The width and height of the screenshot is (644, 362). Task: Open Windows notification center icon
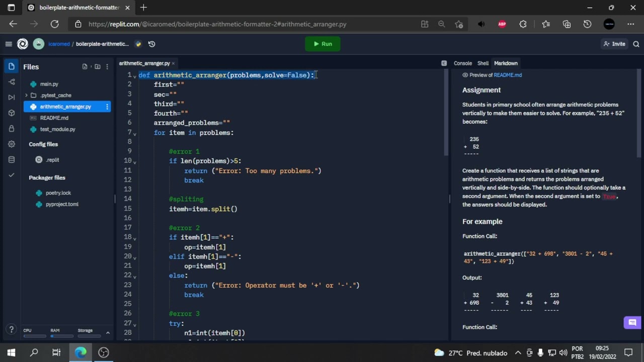click(628, 352)
